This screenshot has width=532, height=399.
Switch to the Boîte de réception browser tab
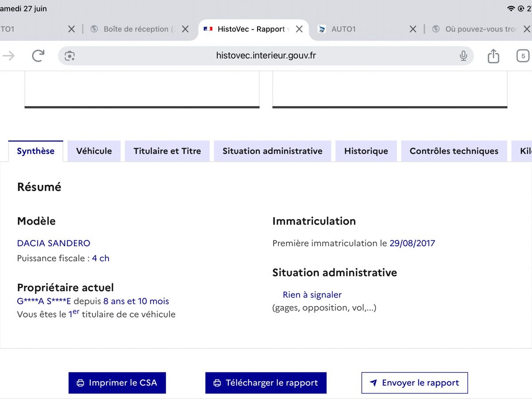(x=133, y=29)
